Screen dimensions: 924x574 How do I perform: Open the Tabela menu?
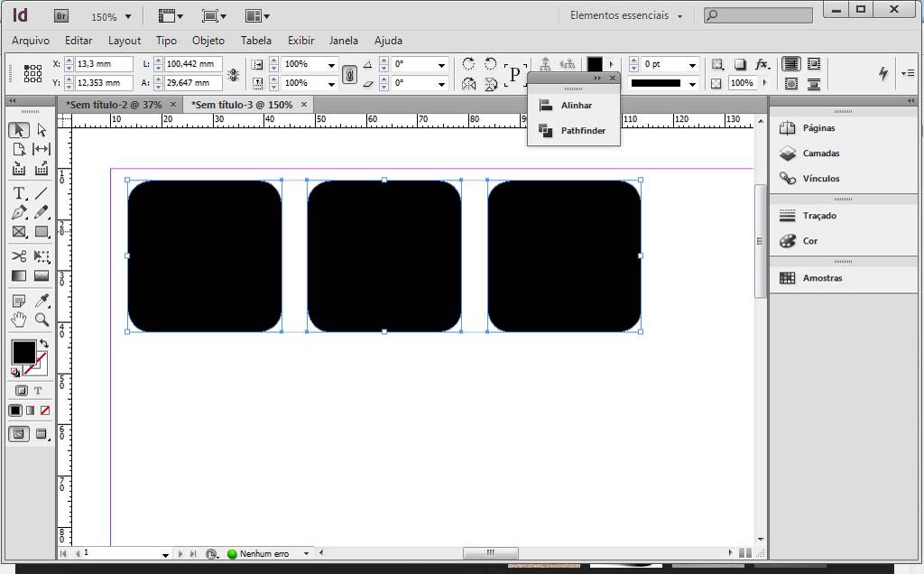[x=255, y=41]
